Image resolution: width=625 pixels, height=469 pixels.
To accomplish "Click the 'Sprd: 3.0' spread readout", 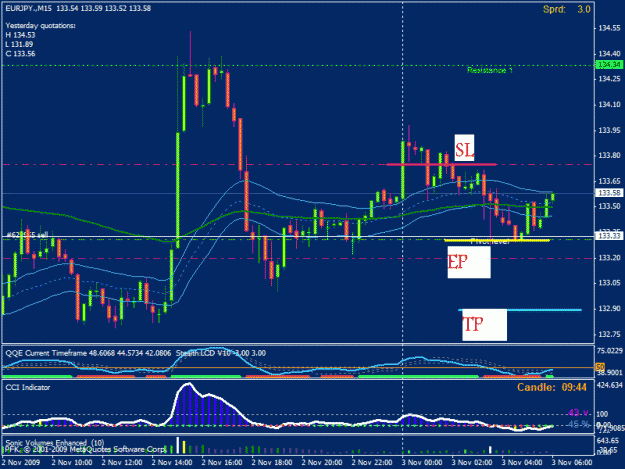I will 566,9.
